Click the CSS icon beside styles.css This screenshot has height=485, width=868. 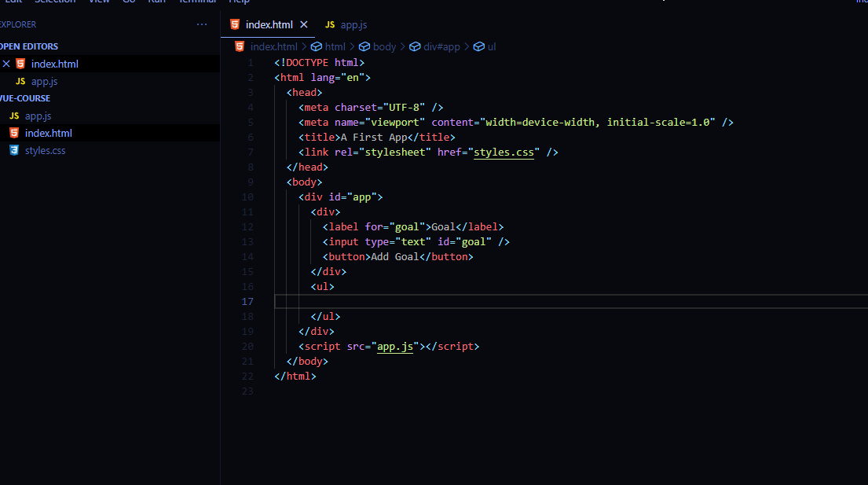click(13, 150)
